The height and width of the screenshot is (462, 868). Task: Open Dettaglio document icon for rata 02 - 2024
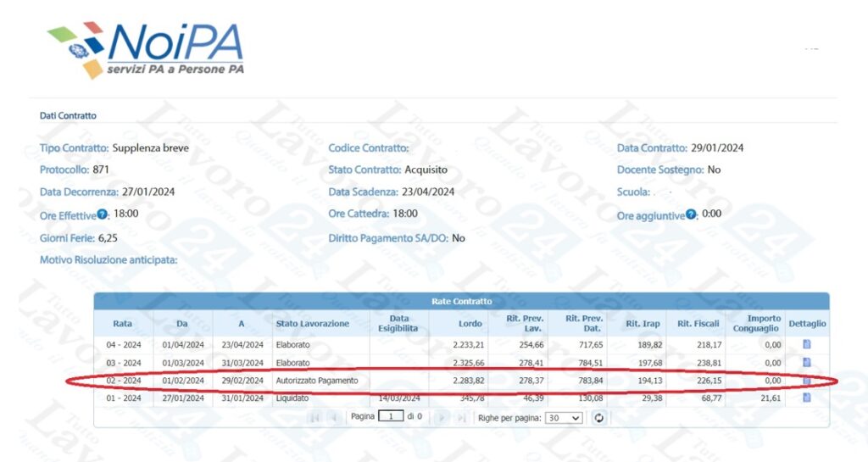(807, 381)
